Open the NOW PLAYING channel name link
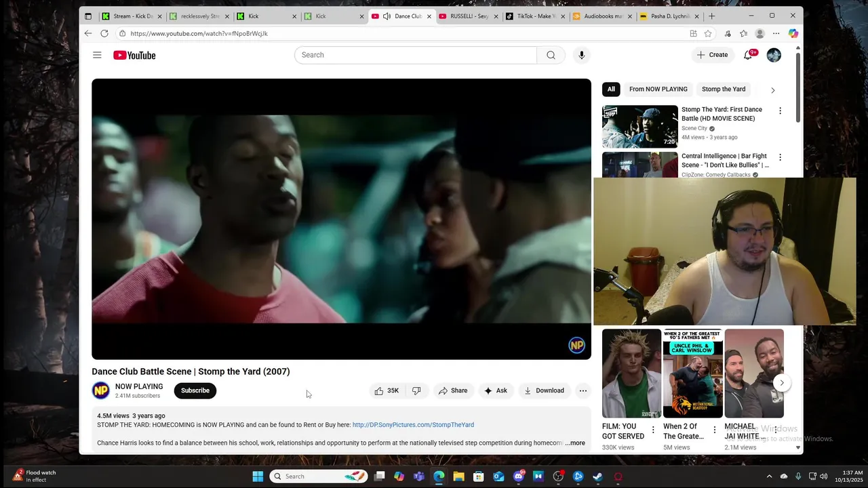Screen dimensions: 868x488 pyautogui.click(x=139, y=386)
